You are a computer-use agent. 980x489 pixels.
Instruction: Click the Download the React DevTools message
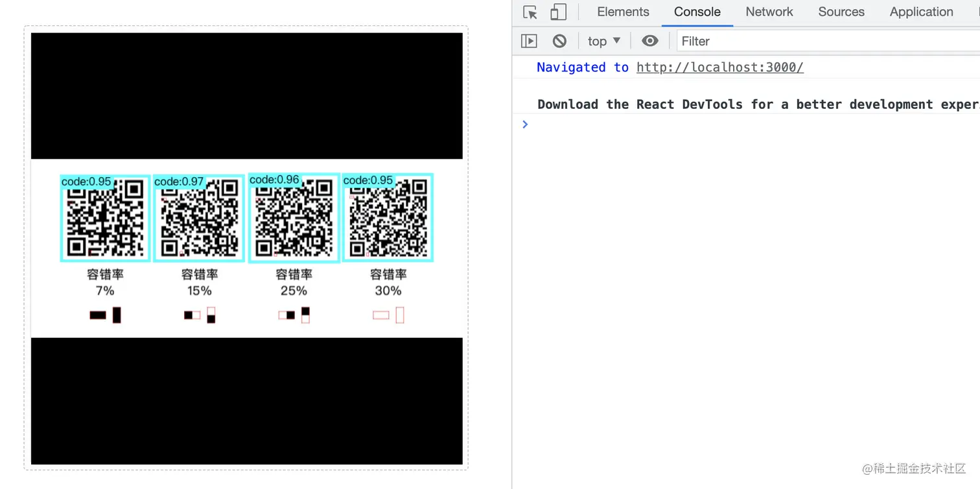pyautogui.click(x=758, y=104)
